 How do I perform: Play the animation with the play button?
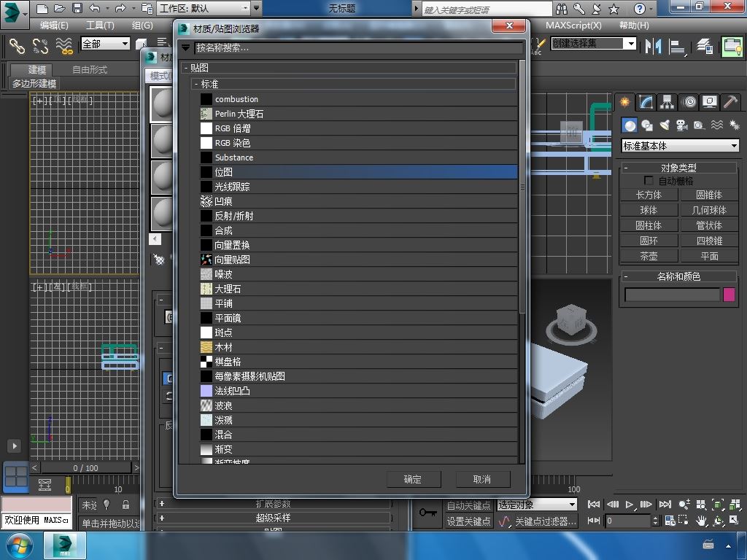tap(630, 505)
